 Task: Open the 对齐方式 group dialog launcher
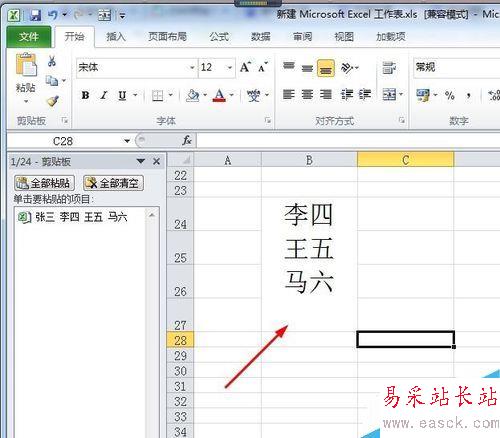point(402,120)
